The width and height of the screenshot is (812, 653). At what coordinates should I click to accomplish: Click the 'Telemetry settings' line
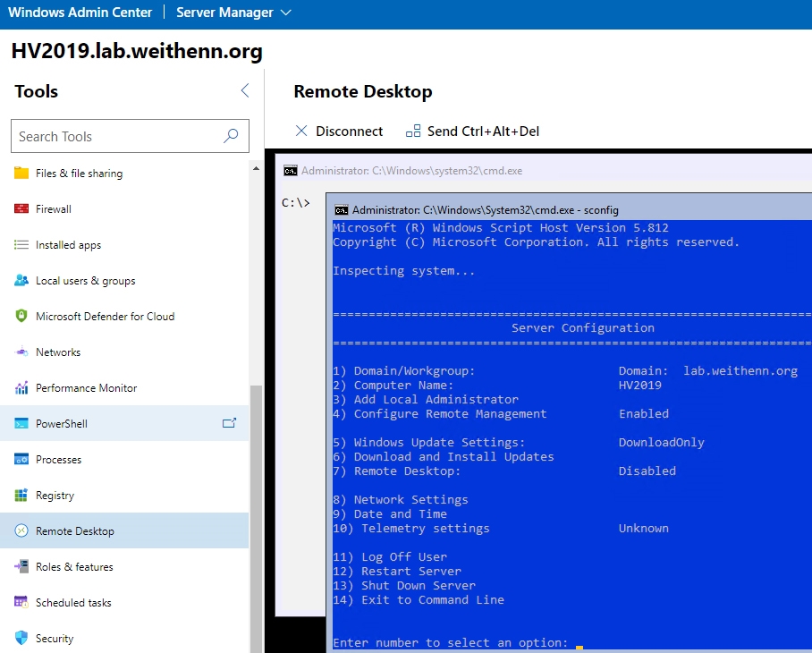pyautogui.click(x=411, y=528)
